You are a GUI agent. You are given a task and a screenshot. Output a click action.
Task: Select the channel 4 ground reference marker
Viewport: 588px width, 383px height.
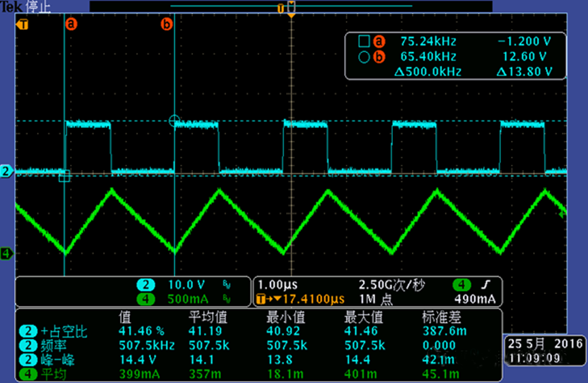pos(7,254)
